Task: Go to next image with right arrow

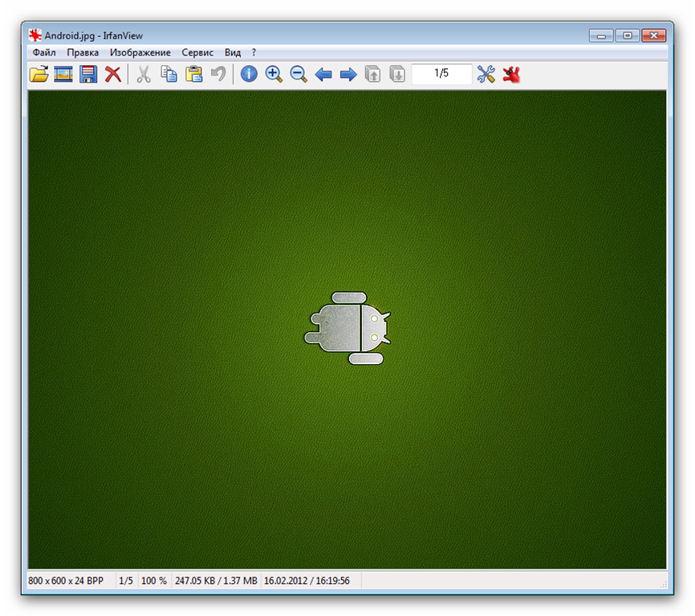Action: tap(348, 75)
